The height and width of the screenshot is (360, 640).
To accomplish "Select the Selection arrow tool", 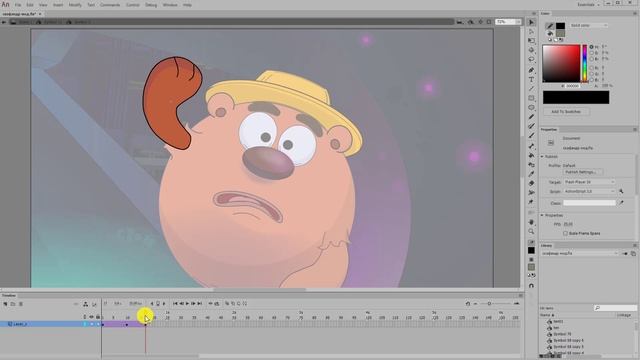I will click(531, 22).
